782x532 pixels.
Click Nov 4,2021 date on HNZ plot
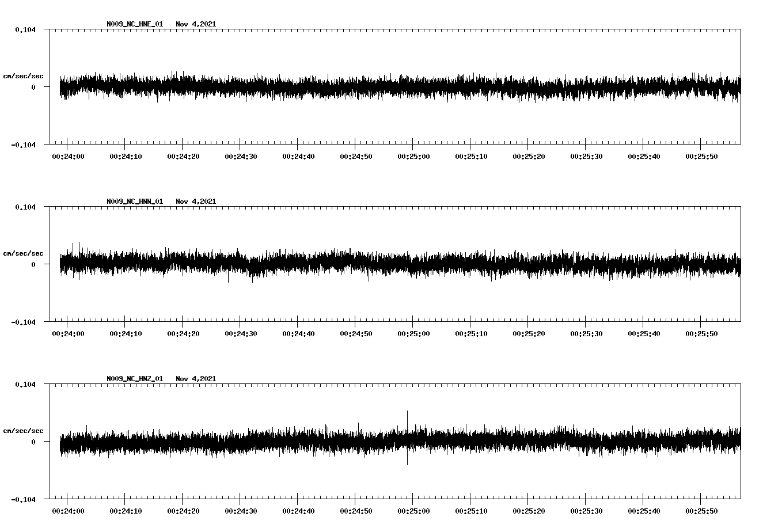click(196, 379)
